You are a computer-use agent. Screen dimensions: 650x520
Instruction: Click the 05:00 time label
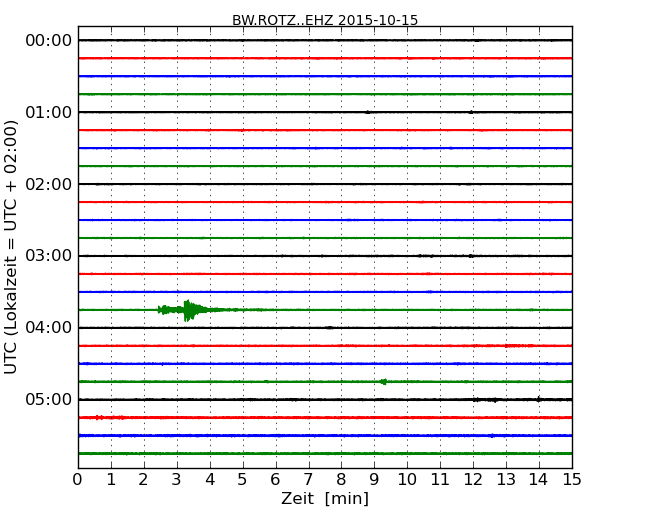click(49, 399)
